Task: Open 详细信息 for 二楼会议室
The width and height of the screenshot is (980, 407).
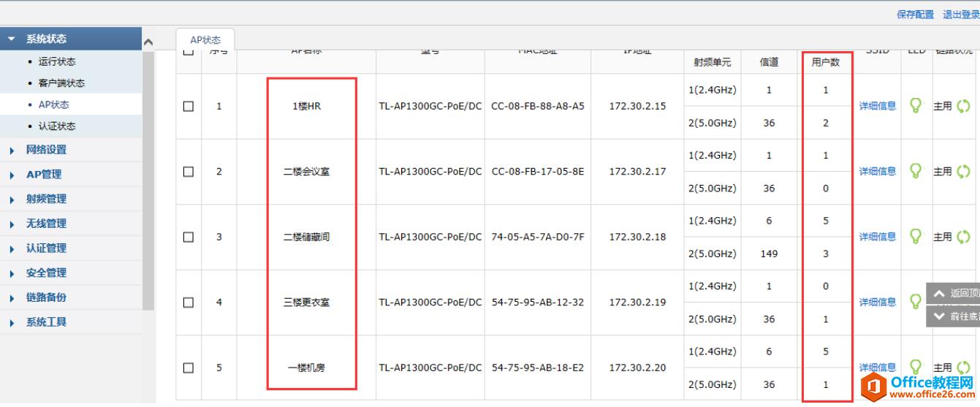Action: pyautogui.click(x=878, y=172)
